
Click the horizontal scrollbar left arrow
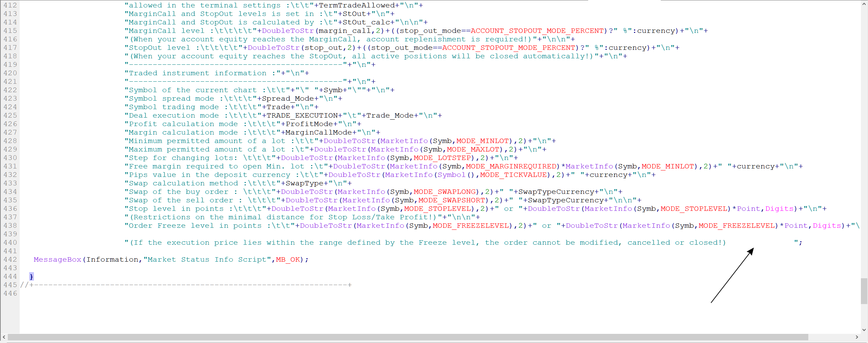(x=3, y=337)
